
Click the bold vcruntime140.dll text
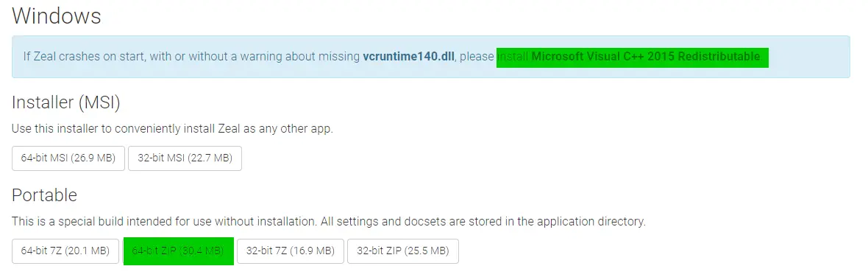(408, 57)
